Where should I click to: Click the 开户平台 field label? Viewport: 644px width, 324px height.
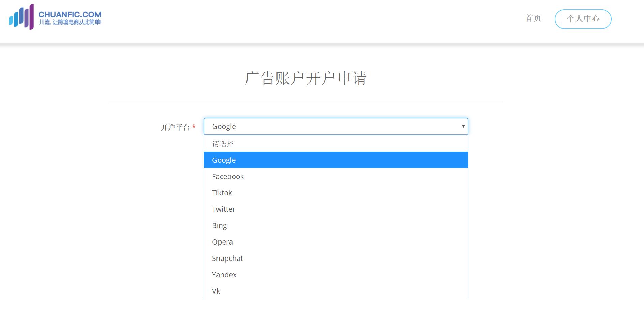tap(175, 128)
